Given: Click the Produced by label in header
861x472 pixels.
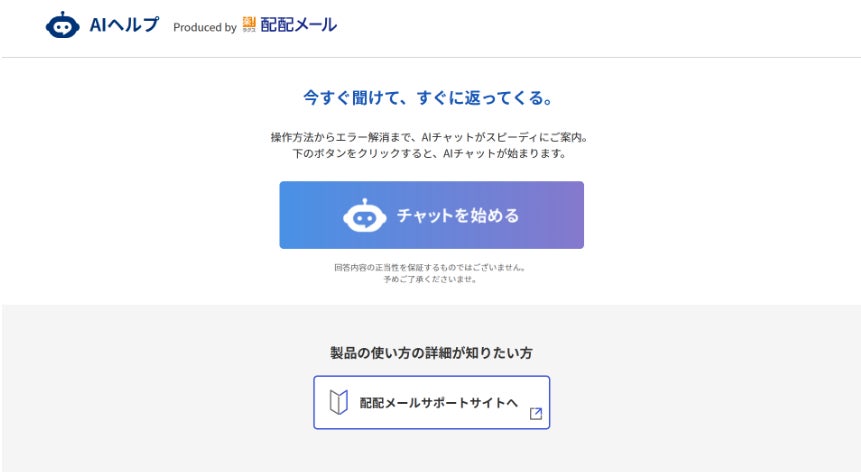Looking at the screenshot, I should [x=205, y=27].
